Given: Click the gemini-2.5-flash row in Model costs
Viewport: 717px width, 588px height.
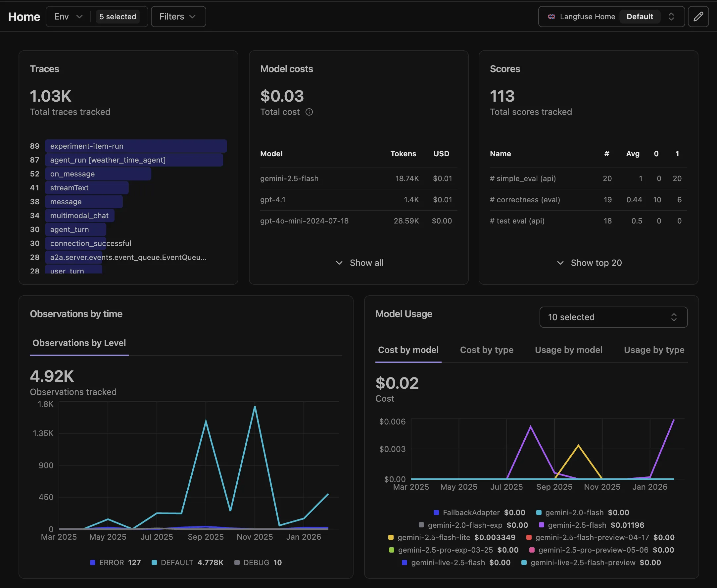Looking at the screenshot, I should tap(359, 178).
